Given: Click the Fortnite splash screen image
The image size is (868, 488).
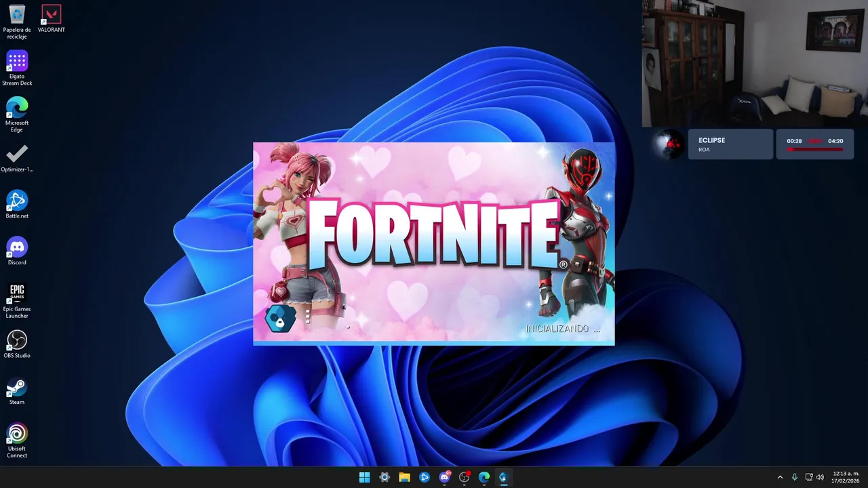Looking at the screenshot, I should [434, 243].
